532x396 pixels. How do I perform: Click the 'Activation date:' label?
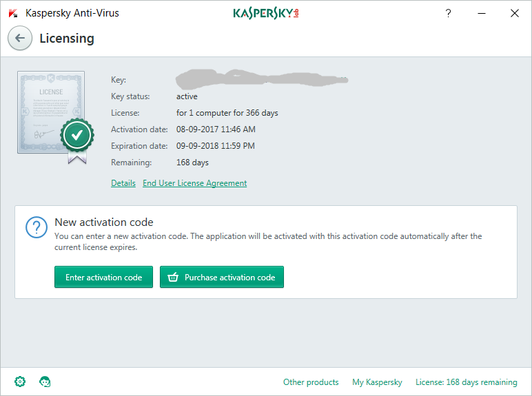click(139, 129)
